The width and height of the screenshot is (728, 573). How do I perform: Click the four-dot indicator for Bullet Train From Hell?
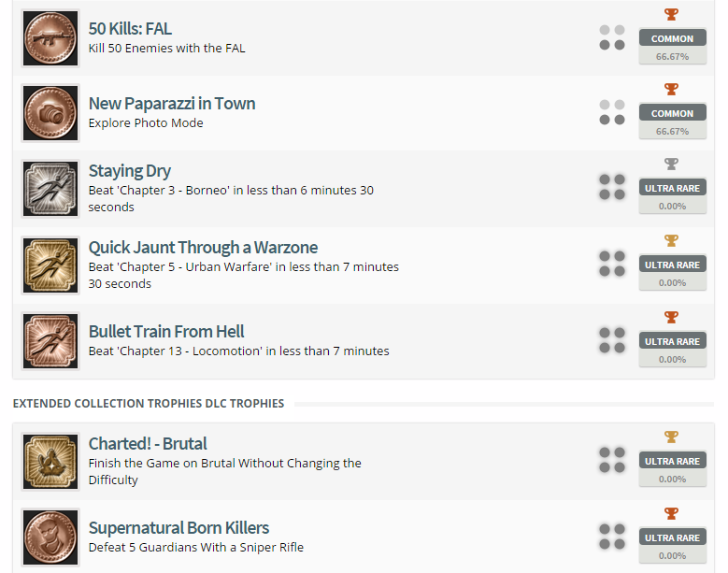[612, 340]
